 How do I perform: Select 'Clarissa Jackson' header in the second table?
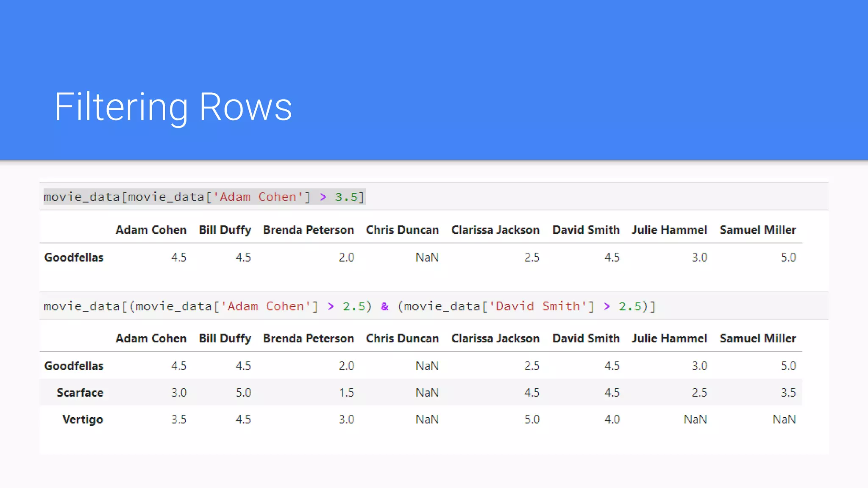[x=495, y=338]
